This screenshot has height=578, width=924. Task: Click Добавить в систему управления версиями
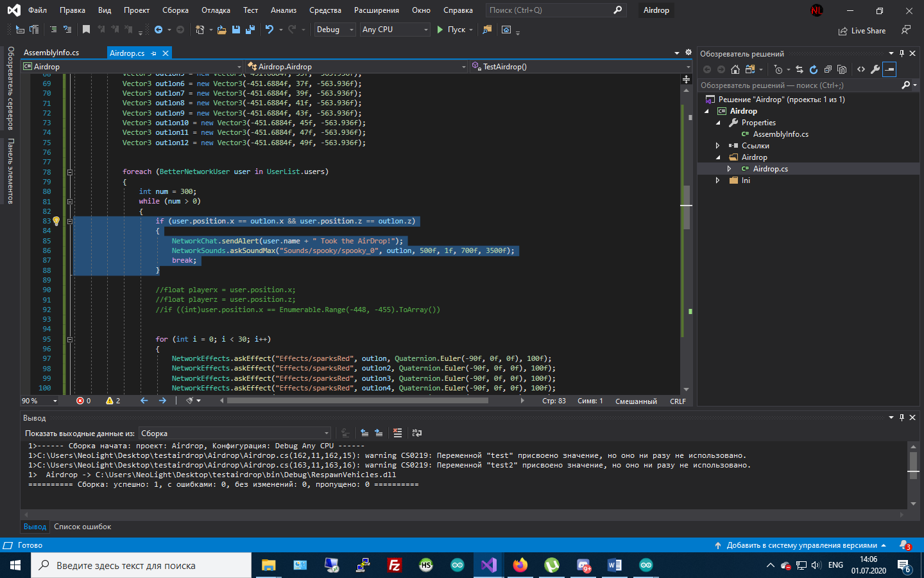(x=801, y=545)
